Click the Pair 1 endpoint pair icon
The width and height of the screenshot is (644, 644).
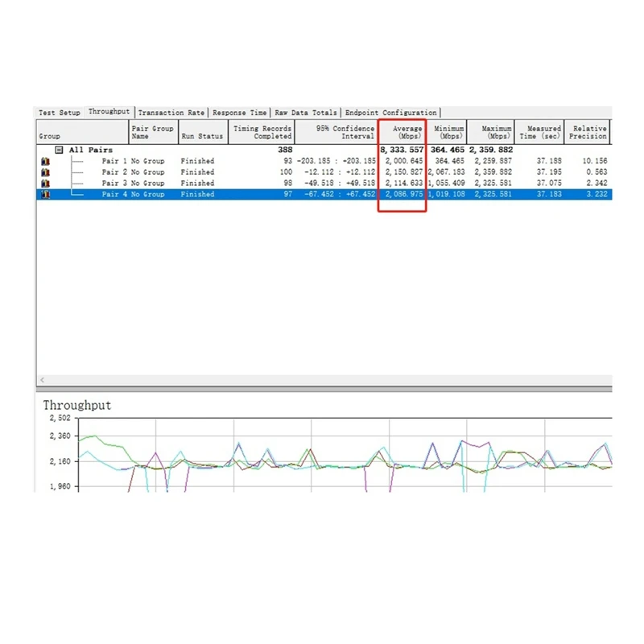click(46, 162)
